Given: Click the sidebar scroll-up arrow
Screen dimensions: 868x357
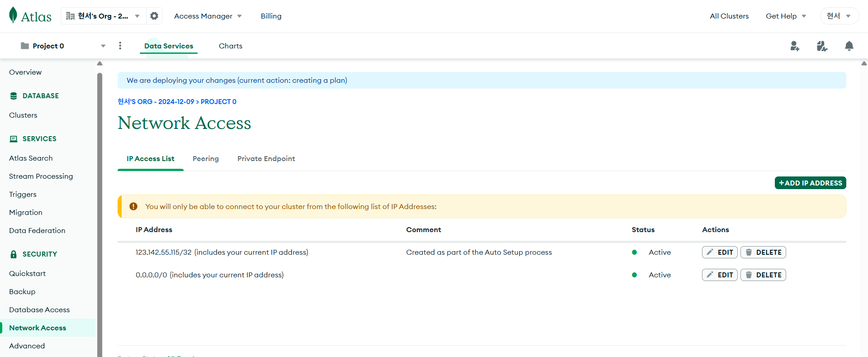Looking at the screenshot, I should (x=100, y=63).
